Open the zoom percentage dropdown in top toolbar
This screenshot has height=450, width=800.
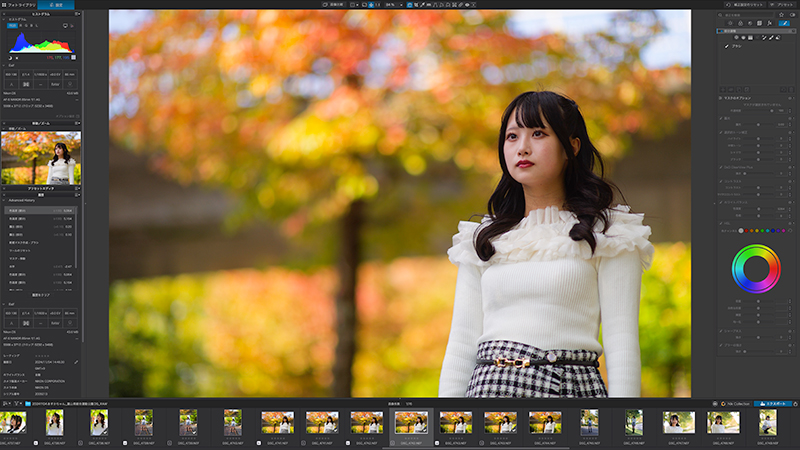[x=393, y=5]
